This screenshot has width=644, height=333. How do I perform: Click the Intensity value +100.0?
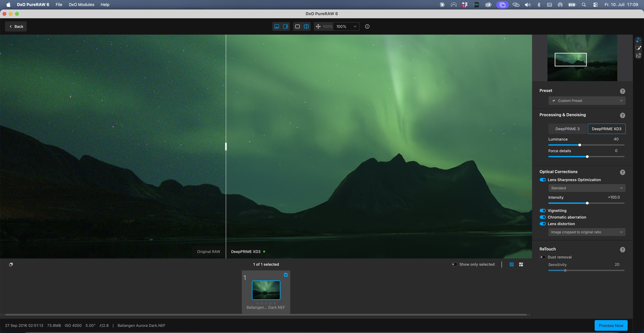coord(614,197)
